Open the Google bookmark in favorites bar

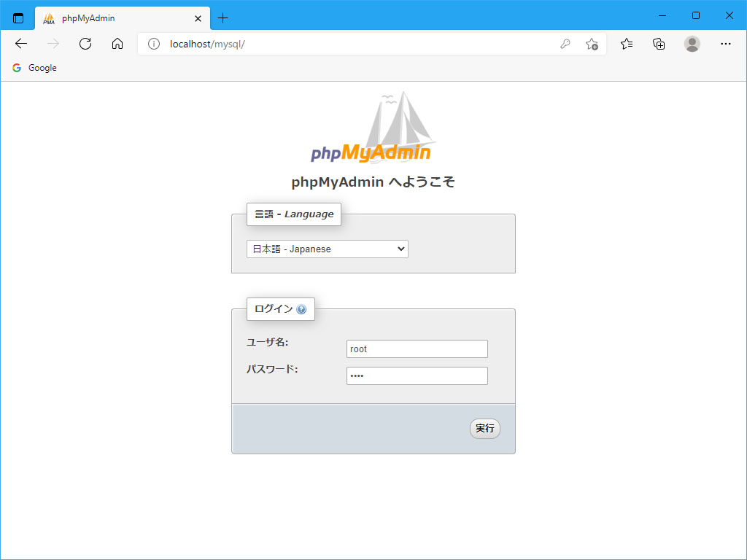click(x=34, y=68)
